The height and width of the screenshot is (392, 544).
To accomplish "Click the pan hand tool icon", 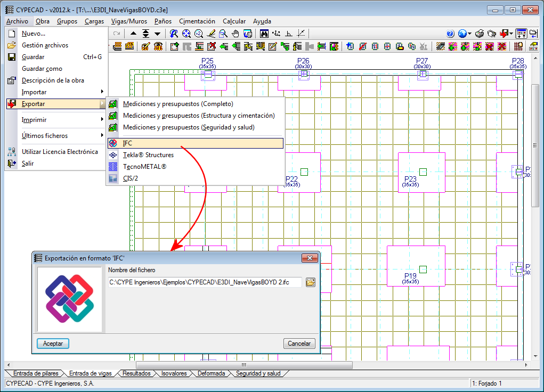I will tap(235, 34).
